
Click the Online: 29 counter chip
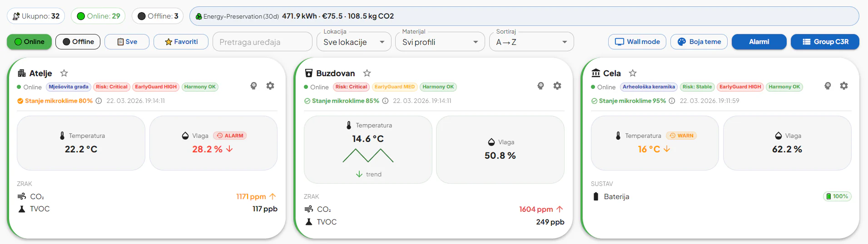point(99,16)
